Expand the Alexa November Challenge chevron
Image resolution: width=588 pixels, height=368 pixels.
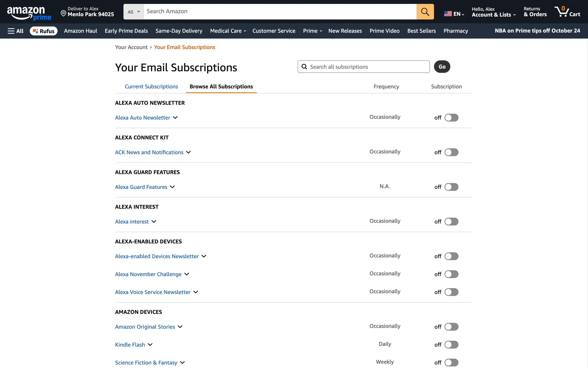pos(187,274)
